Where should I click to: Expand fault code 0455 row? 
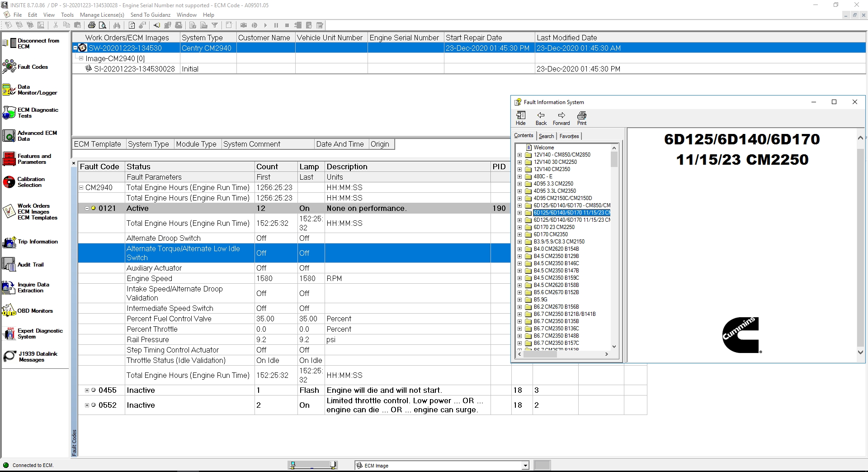point(87,390)
